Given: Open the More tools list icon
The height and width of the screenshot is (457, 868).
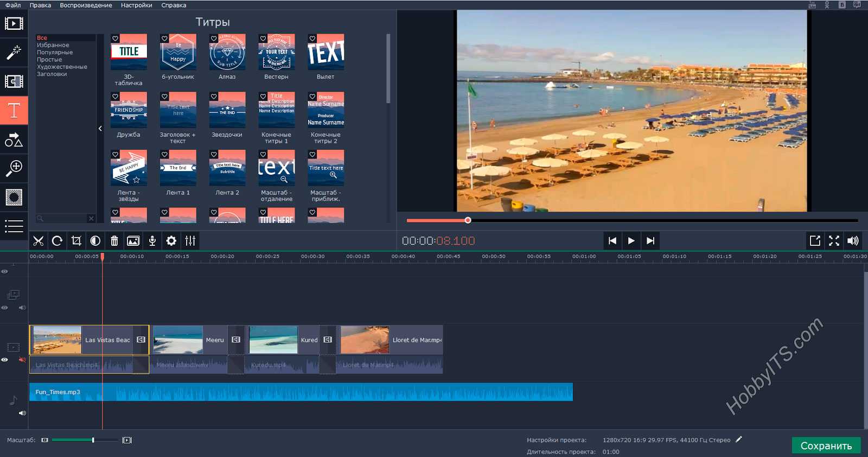Looking at the screenshot, I should [14, 226].
